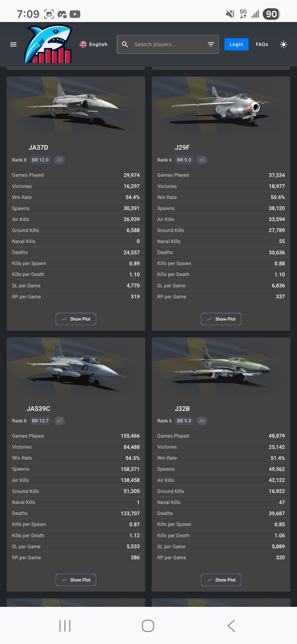Toggle light/dark theme sun icon
This screenshot has height=644, width=297.
[284, 44]
